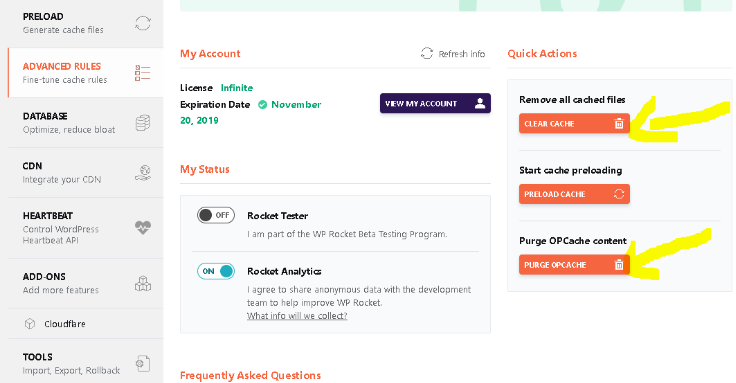Turn off the Rocket Analytics toggle

click(x=215, y=271)
